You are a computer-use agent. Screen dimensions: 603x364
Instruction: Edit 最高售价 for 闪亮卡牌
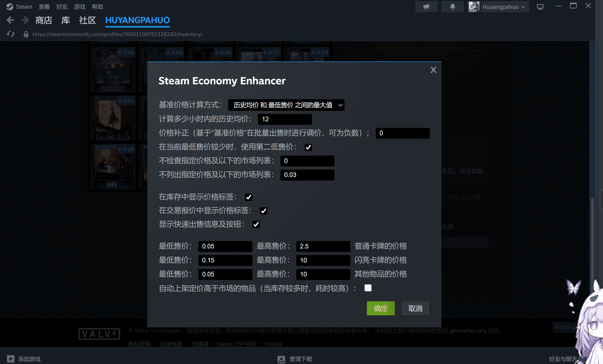click(x=323, y=260)
